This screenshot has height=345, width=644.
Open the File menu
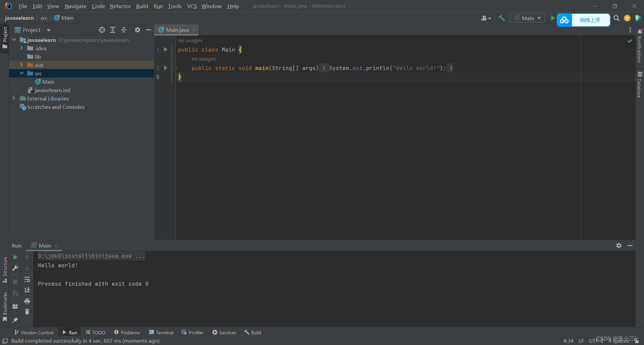23,6
